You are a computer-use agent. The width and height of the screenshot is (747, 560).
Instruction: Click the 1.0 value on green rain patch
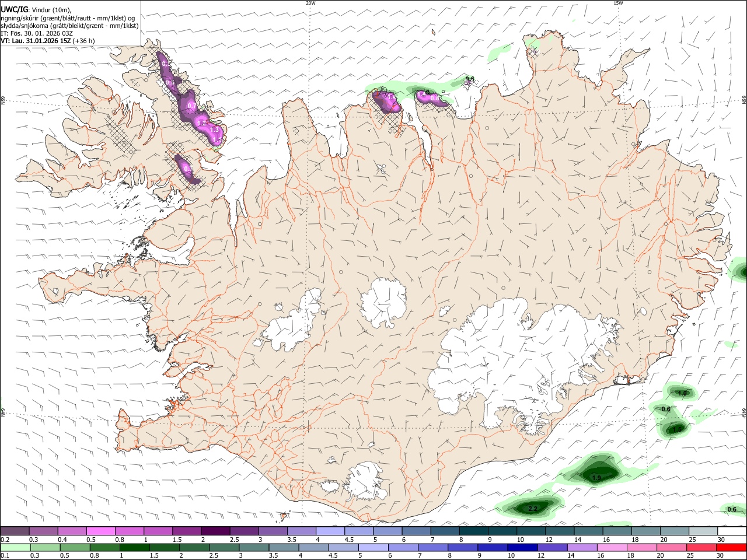point(682,393)
